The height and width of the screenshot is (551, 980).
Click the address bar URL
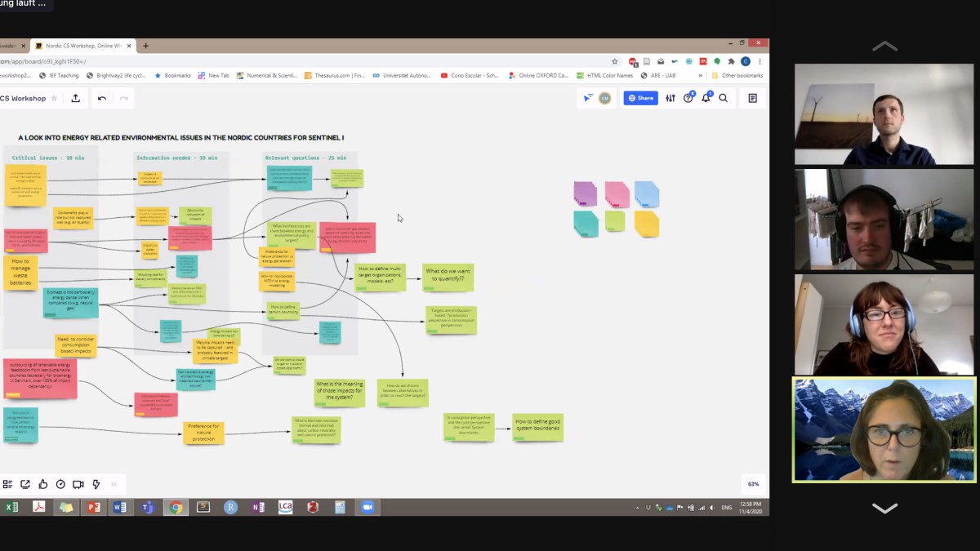(x=43, y=61)
